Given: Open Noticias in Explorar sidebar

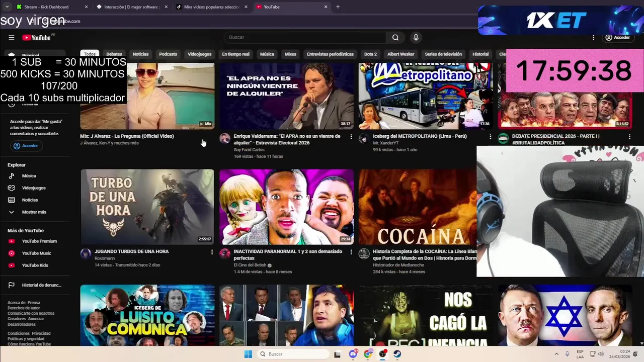Looking at the screenshot, I should [x=30, y=200].
